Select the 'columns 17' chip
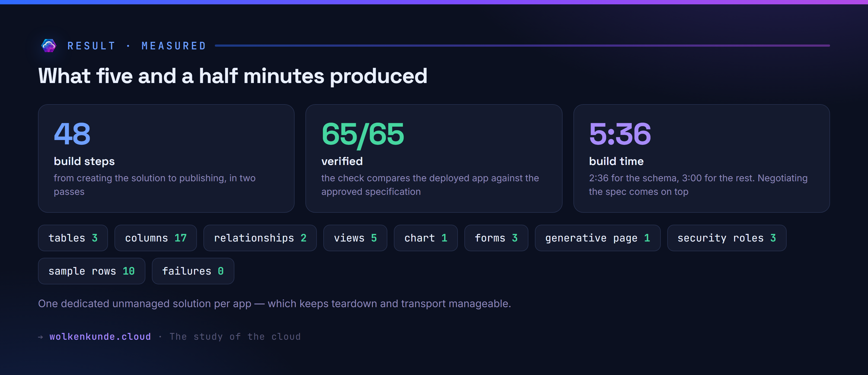The width and height of the screenshot is (868, 375). click(155, 238)
